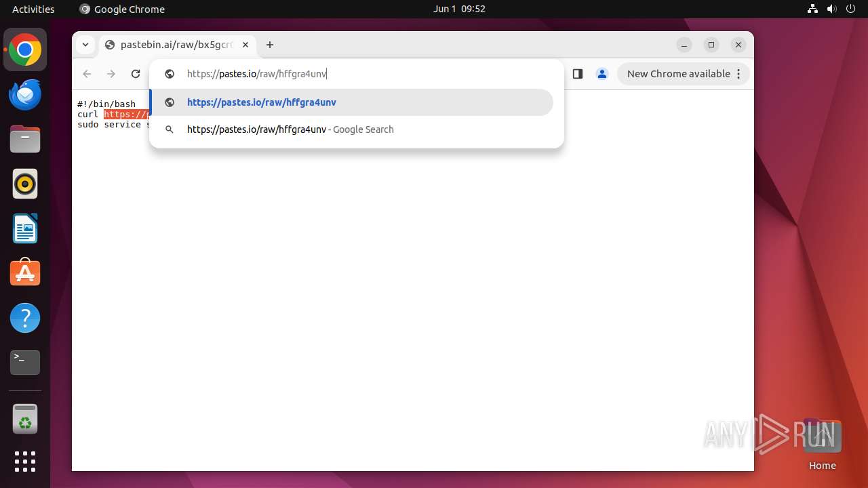Open the Files manager in dock
The image size is (868, 488).
25,140
